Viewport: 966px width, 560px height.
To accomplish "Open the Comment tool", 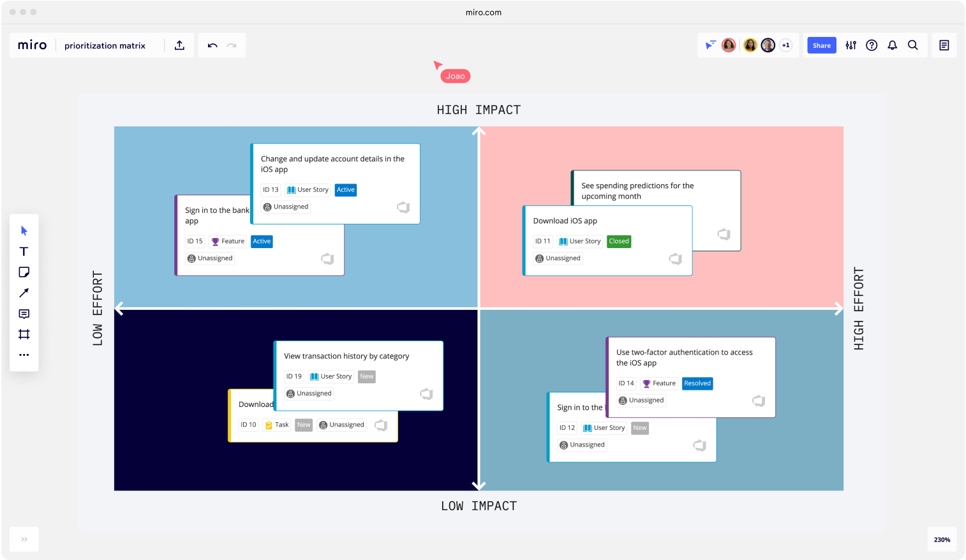I will (x=24, y=313).
